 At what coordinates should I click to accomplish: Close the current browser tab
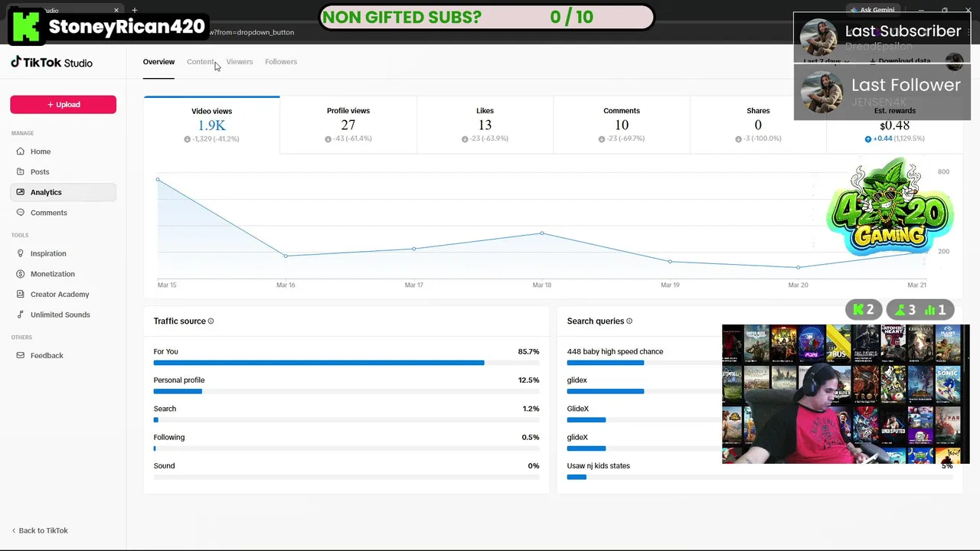tap(116, 11)
